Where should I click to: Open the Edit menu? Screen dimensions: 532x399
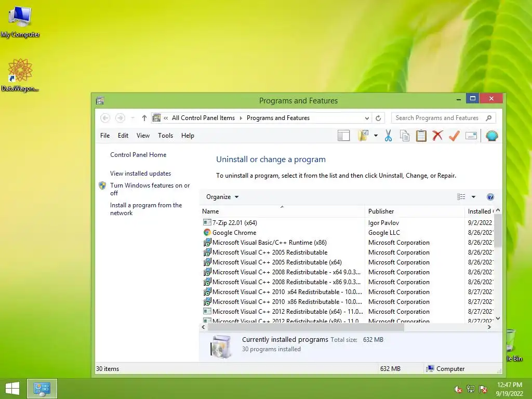click(123, 136)
